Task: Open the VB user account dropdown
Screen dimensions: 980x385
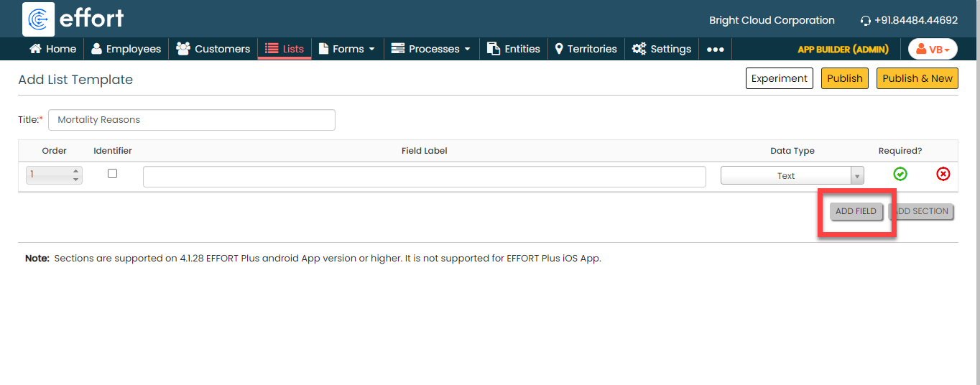Action: pos(933,50)
